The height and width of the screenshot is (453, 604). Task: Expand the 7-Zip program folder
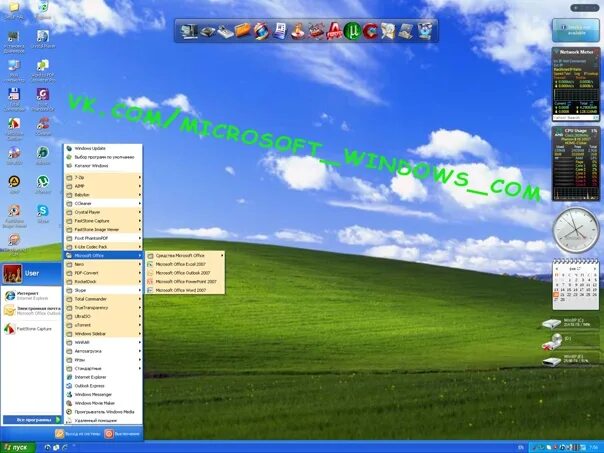tap(103, 178)
